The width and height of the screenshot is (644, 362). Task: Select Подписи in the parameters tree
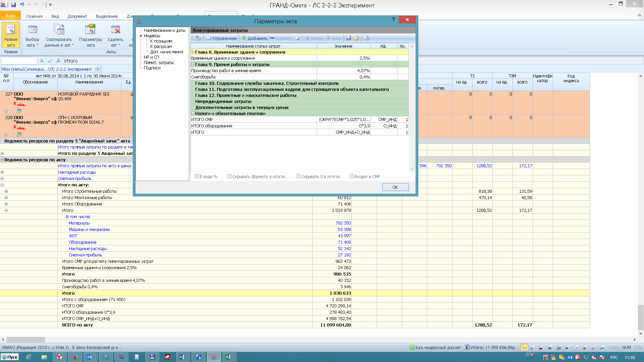point(152,68)
